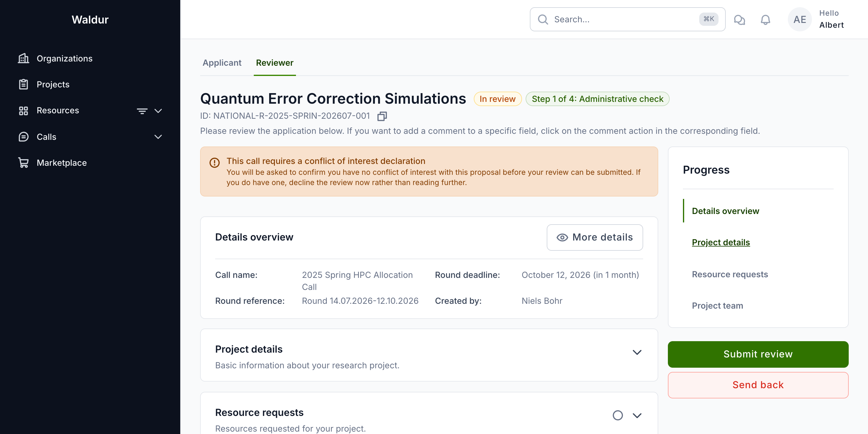The image size is (868, 434).
Task: Click the Submit review button
Action: pyautogui.click(x=758, y=354)
